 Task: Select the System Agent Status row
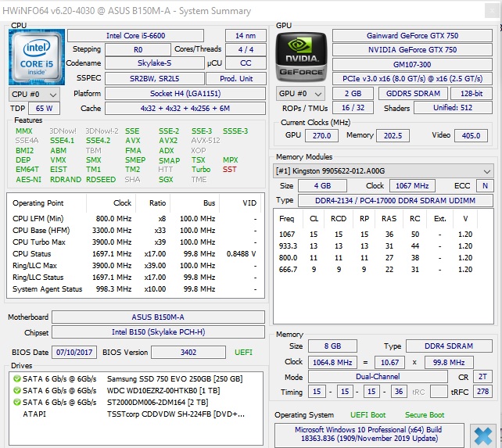(136, 289)
